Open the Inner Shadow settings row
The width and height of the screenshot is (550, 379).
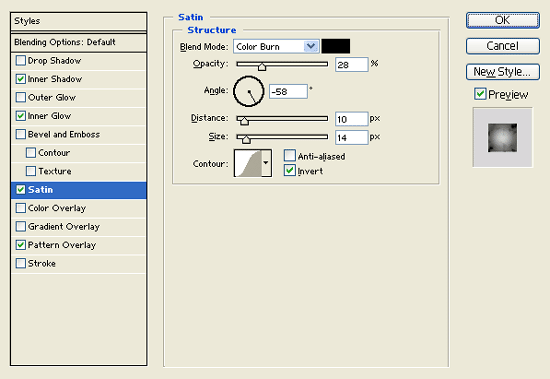pos(79,79)
